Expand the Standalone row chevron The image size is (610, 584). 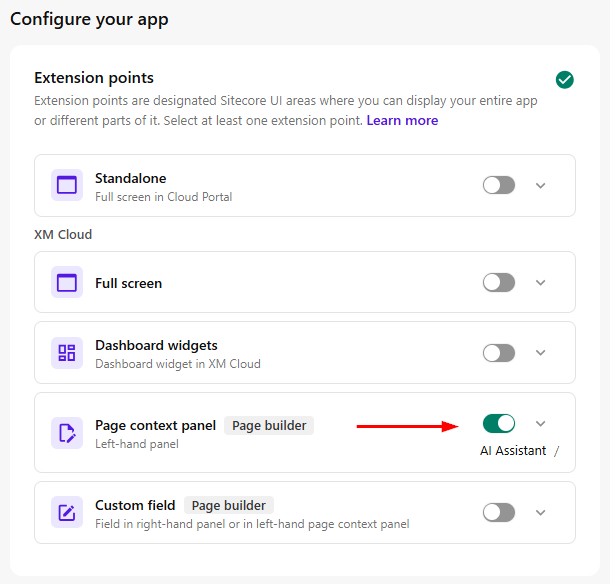point(541,185)
